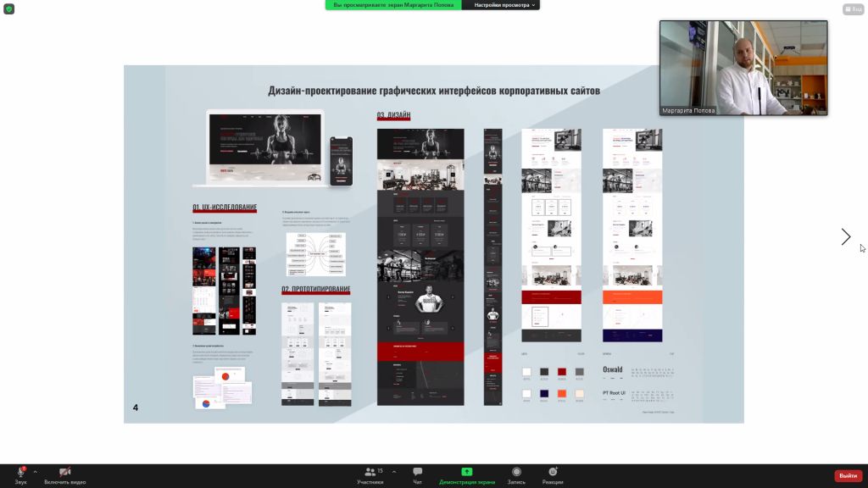
Task: Click the green Демонстрация экрана share icon
Action: tap(467, 471)
